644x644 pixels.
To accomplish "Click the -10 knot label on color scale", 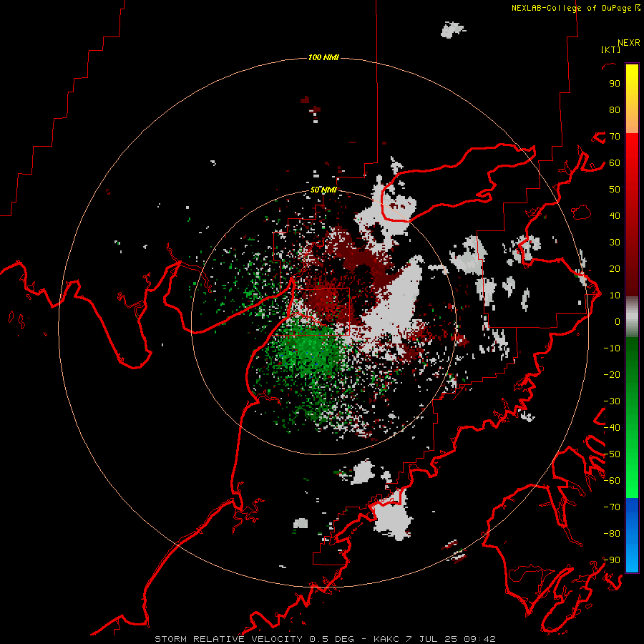I will coord(612,348).
